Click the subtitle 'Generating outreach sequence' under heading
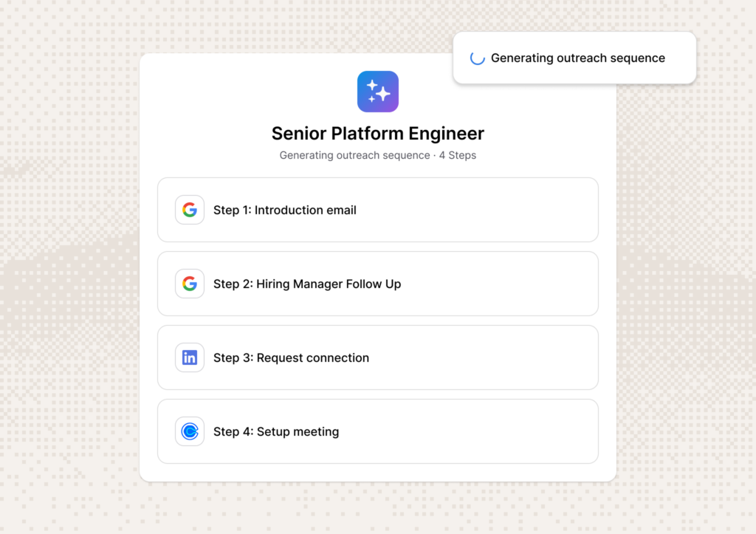Image resolution: width=756 pixels, height=534 pixels. coord(354,155)
